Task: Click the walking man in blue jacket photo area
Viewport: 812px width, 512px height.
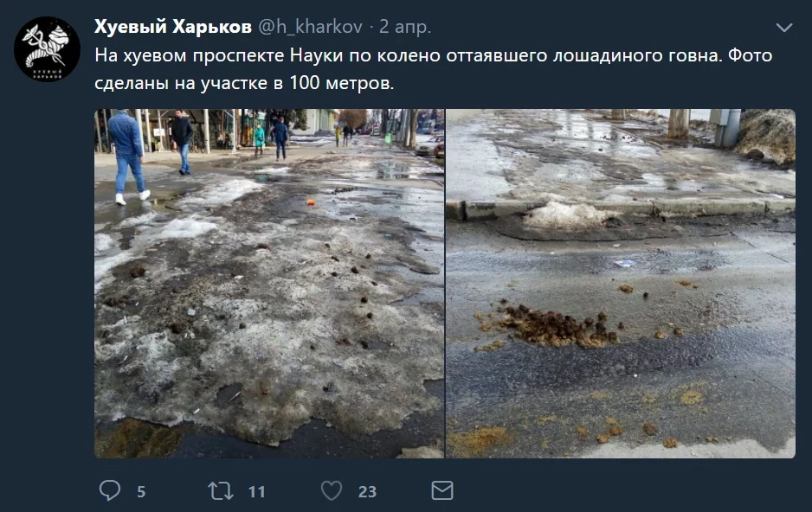Action: pyautogui.click(x=127, y=157)
